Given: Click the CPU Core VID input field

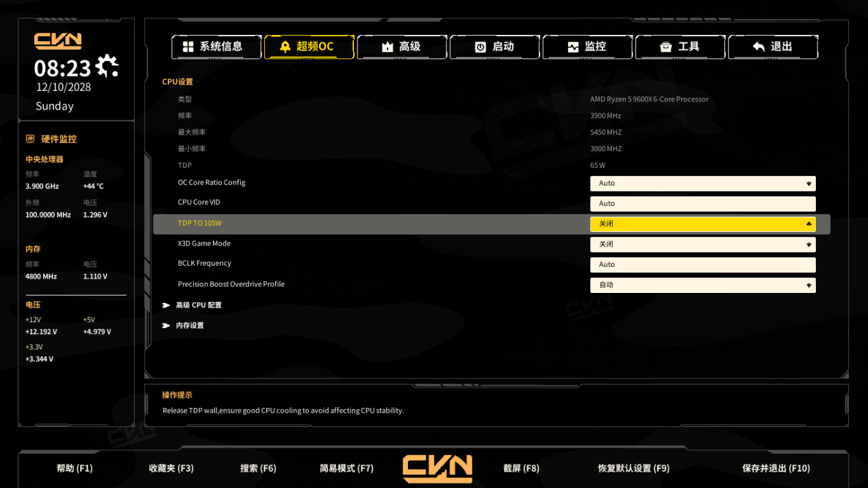Looking at the screenshot, I should (703, 204).
